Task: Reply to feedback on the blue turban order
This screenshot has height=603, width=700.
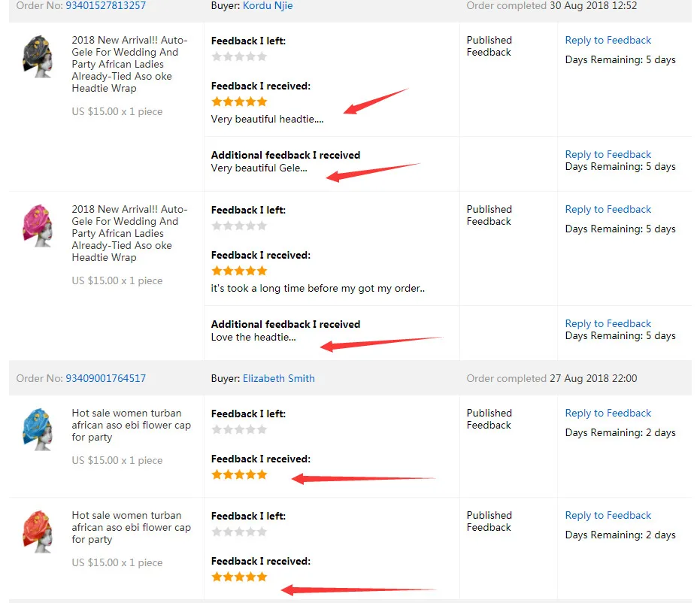Action: click(x=608, y=414)
